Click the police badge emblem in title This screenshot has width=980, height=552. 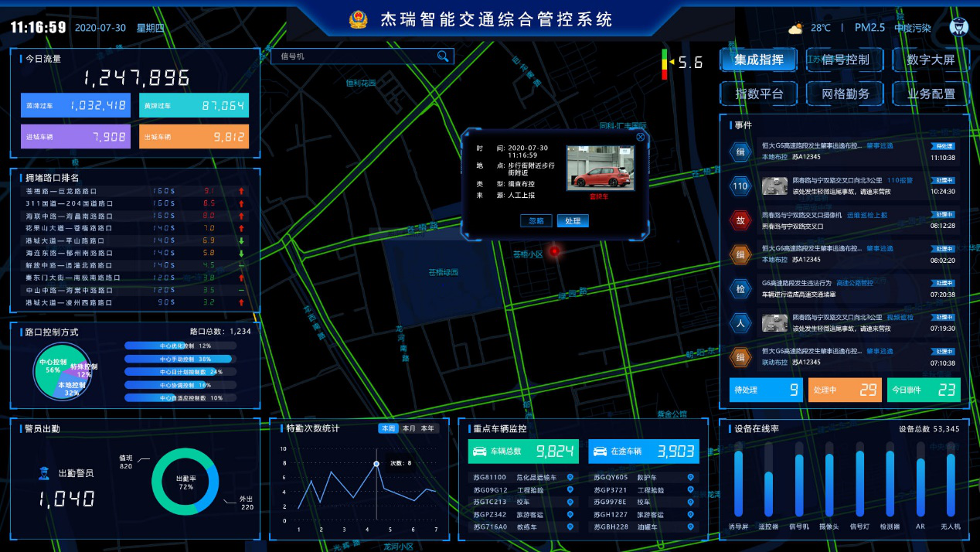pos(358,19)
